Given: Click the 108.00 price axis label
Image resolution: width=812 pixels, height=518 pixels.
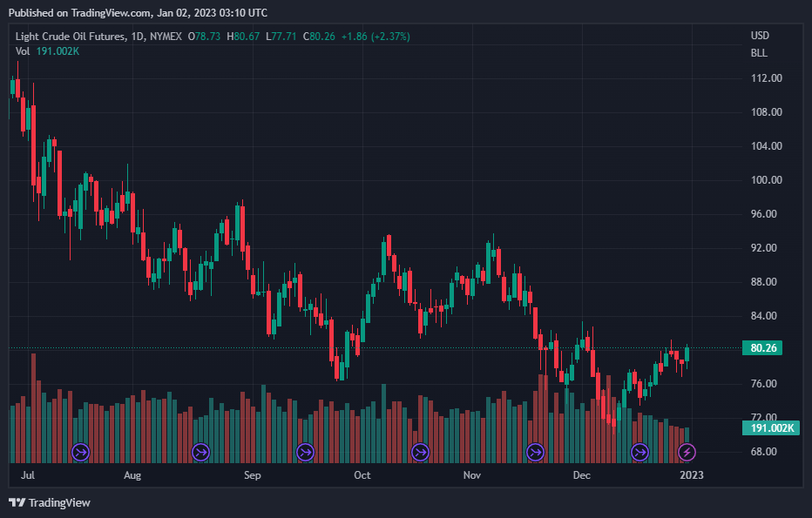Looking at the screenshot, I should pos(767,112).
